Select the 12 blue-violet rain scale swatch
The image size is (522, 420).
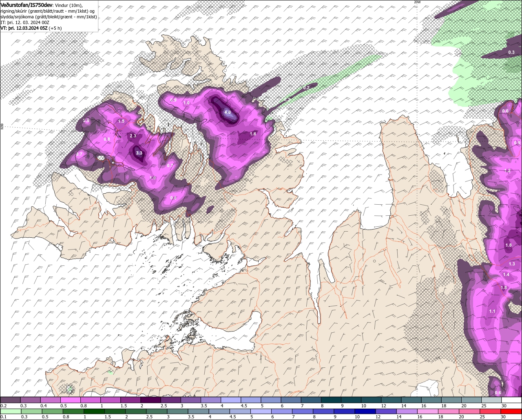386,411
